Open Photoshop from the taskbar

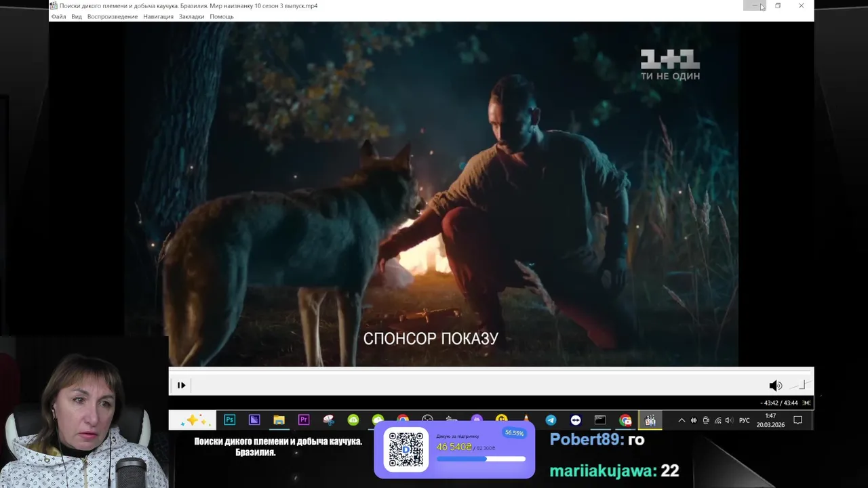click(230, 420)
